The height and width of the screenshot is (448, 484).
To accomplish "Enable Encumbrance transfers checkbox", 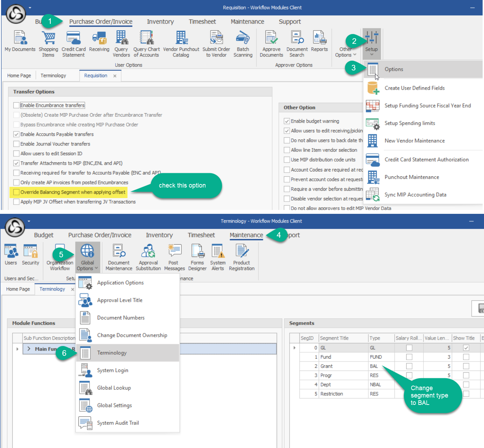I will click(x=16, y=105).
